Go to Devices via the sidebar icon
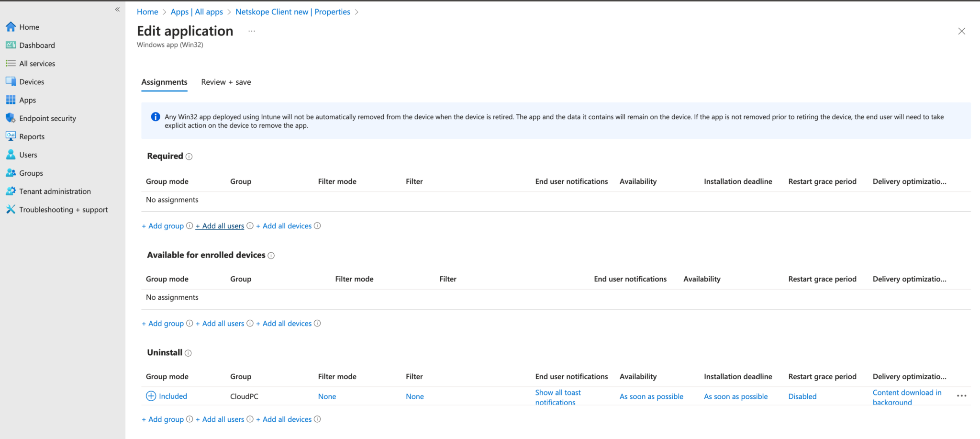 [x=11, y=81]
